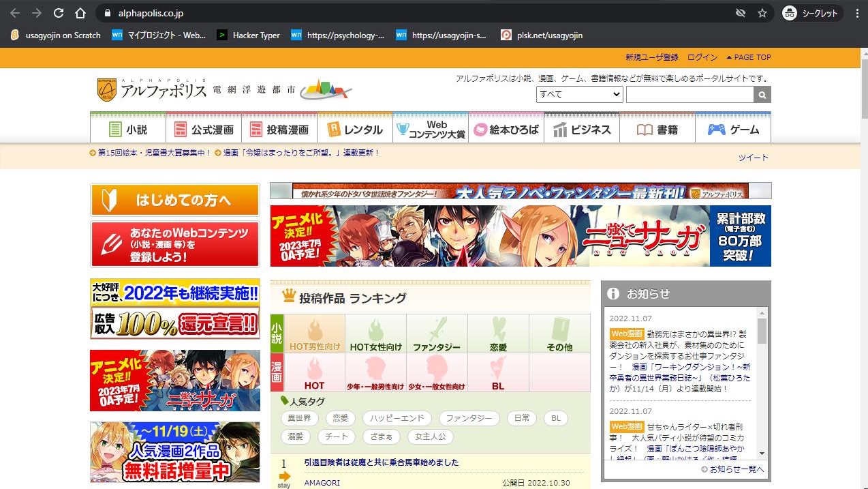Select the 恋愛 heart ranking icon

[499, 334]
